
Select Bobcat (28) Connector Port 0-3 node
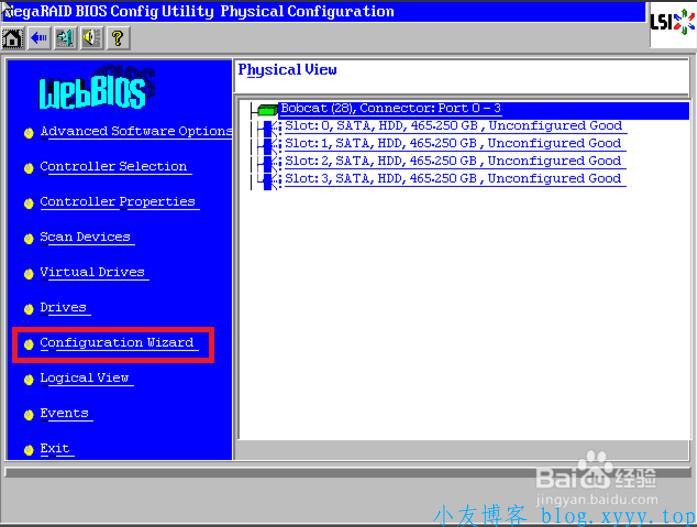390,109
